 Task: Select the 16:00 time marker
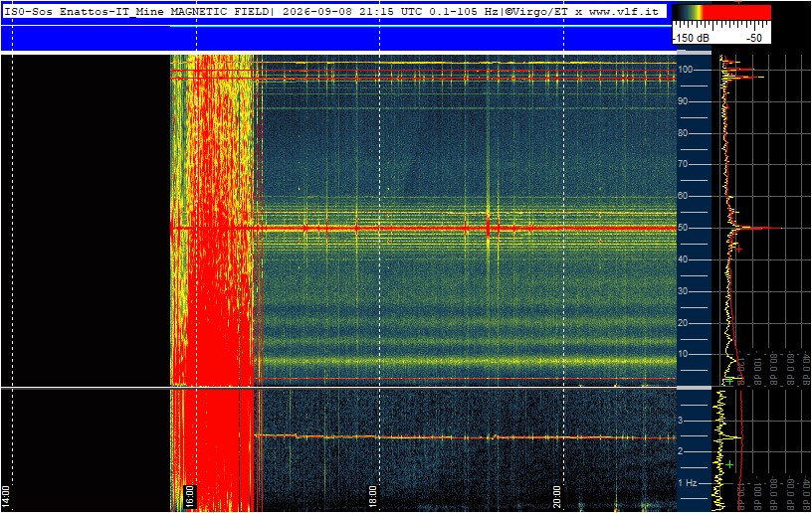tap(189, 495)
